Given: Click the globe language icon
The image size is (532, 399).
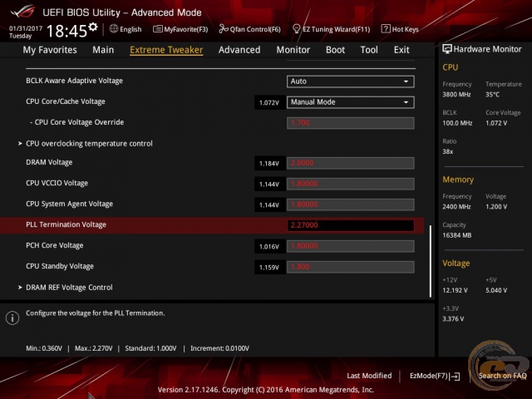Looking at the screenshot, I should [x=114, y=29].
